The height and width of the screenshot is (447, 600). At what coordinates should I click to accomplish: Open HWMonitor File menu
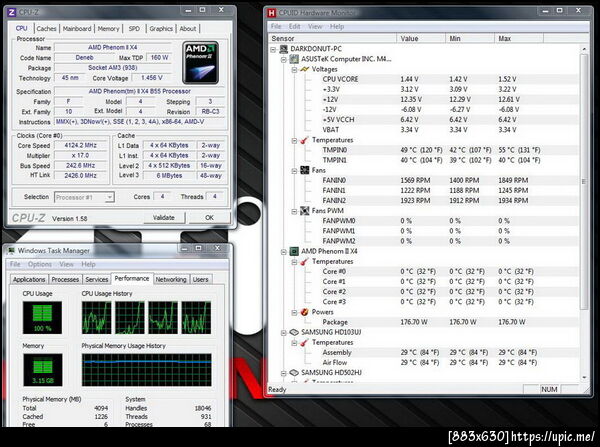276,26
